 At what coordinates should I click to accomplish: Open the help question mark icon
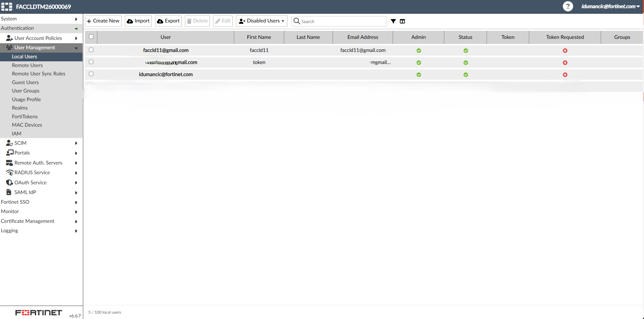568,6
